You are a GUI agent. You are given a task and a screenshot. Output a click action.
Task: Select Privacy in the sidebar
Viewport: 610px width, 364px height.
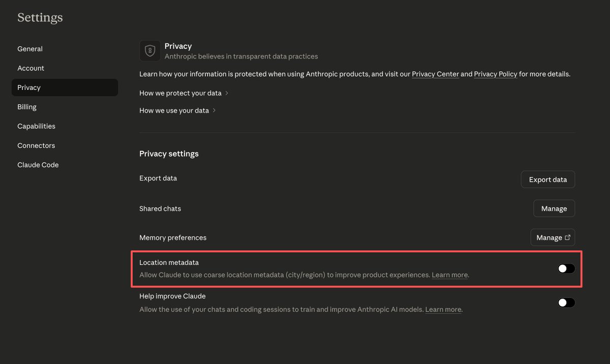(x=65, y=87)
